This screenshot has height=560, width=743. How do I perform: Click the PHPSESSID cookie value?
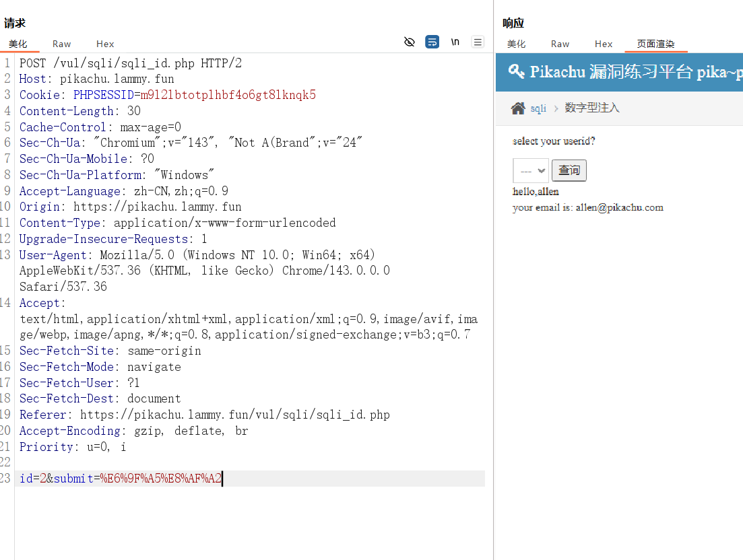(x=228, y=95)
